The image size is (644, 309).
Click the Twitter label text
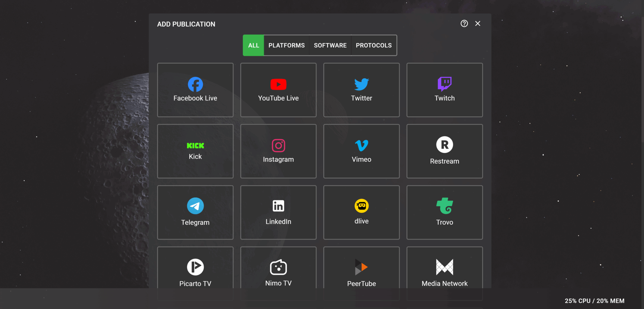[362, 98]
